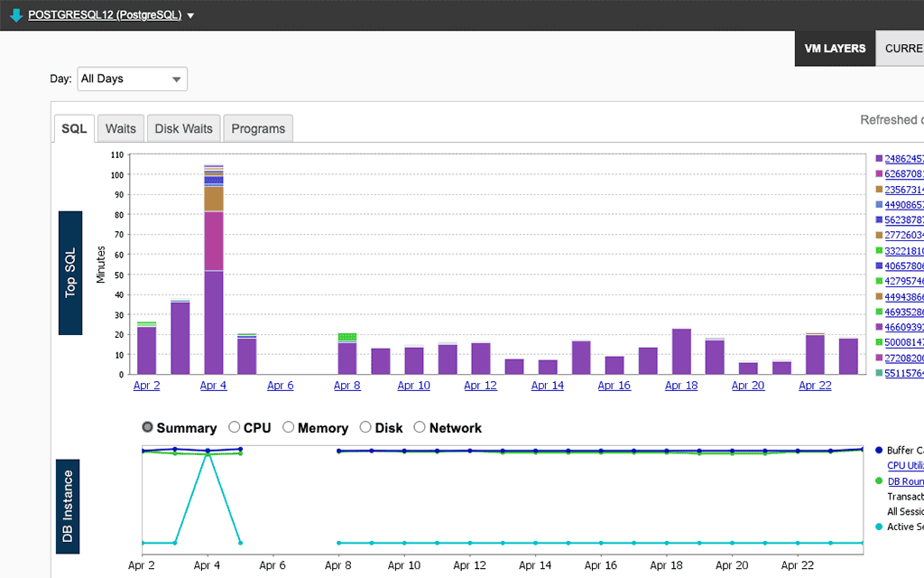924x578 pixels.
Task: Switch to the Disk Waits tab
Action: pos(183,128)
